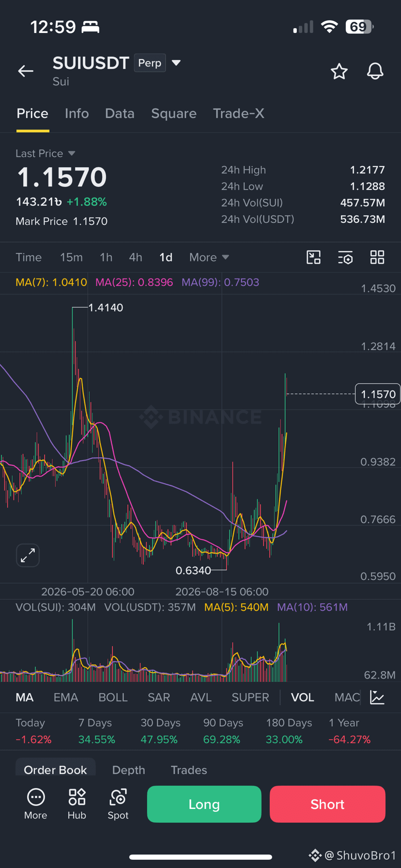Open indicator chart icon beside MAC
This screenshot has width=401, height=868.
tap(377, 697)
